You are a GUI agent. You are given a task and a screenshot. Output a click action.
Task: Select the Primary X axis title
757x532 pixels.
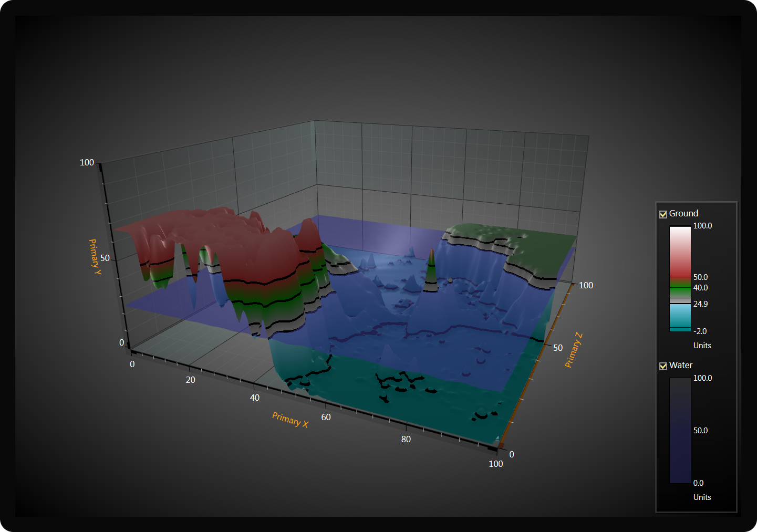tap(290, 420)
